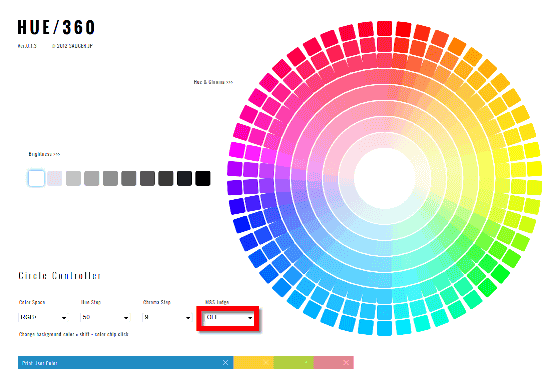Click the HUE/360 logo title
560x369 pixels.
(56, 28)
